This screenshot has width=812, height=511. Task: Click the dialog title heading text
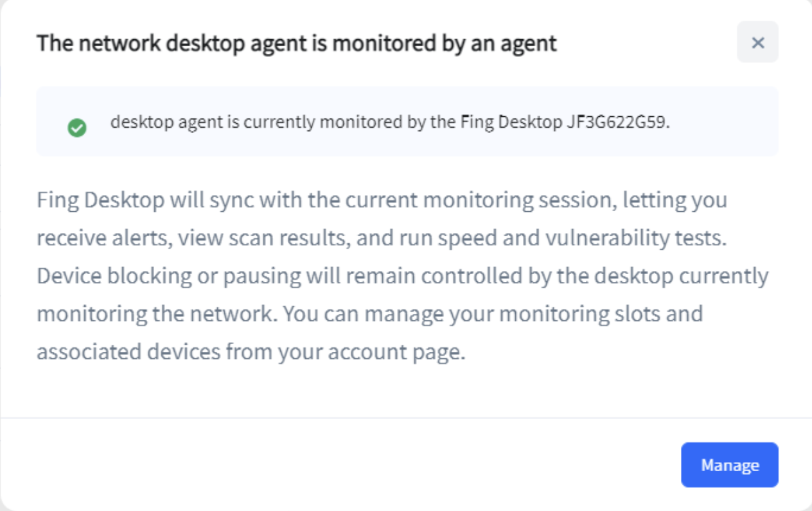[296, 43]
